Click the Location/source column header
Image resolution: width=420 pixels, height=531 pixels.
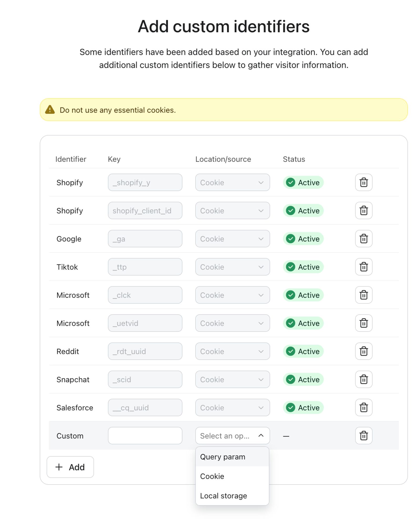(223, 159)
